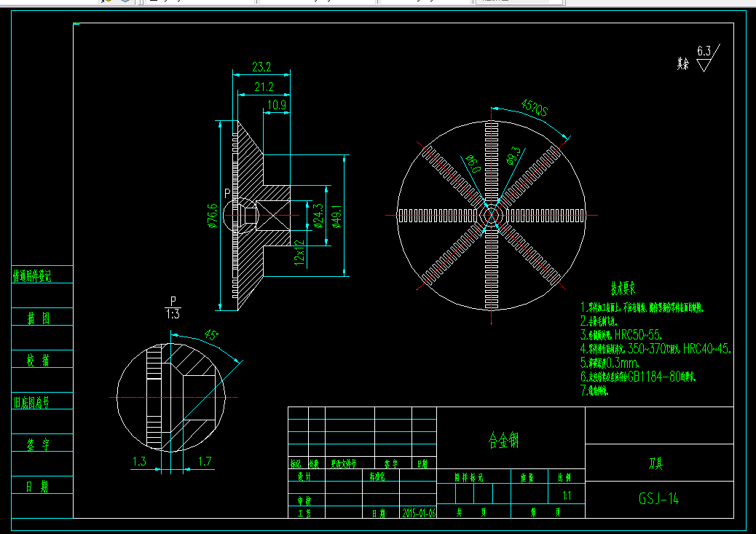Pick the ø49.1 diameter dimension
This screenshot has height=534, width=756.
coord(336,216)
